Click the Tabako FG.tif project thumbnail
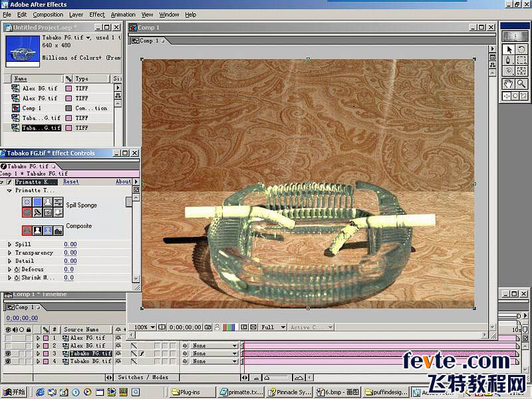 tap(23, 51)
